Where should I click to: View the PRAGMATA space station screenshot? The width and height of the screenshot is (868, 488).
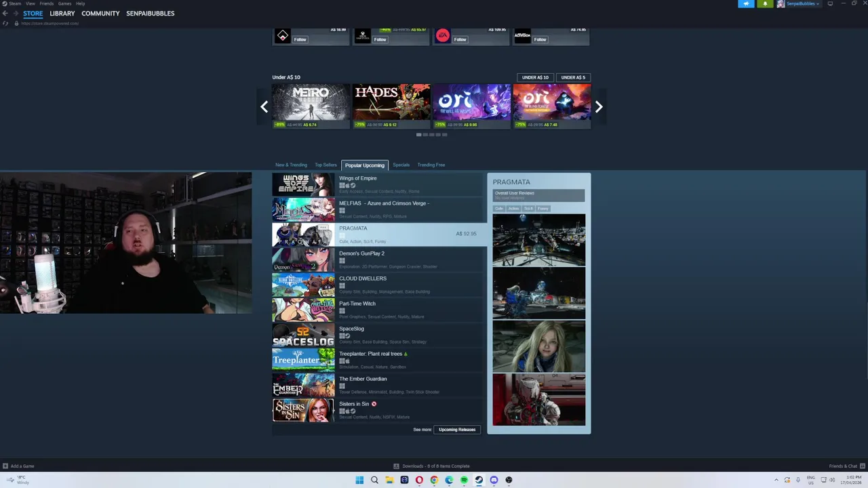[x=538, y=239]
